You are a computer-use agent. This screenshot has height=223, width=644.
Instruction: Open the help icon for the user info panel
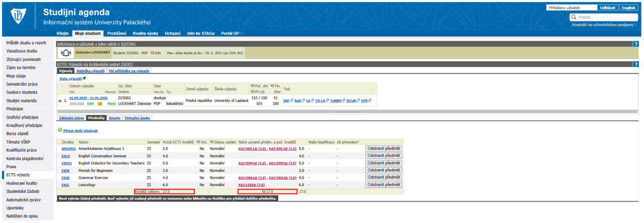pos(636,44)
